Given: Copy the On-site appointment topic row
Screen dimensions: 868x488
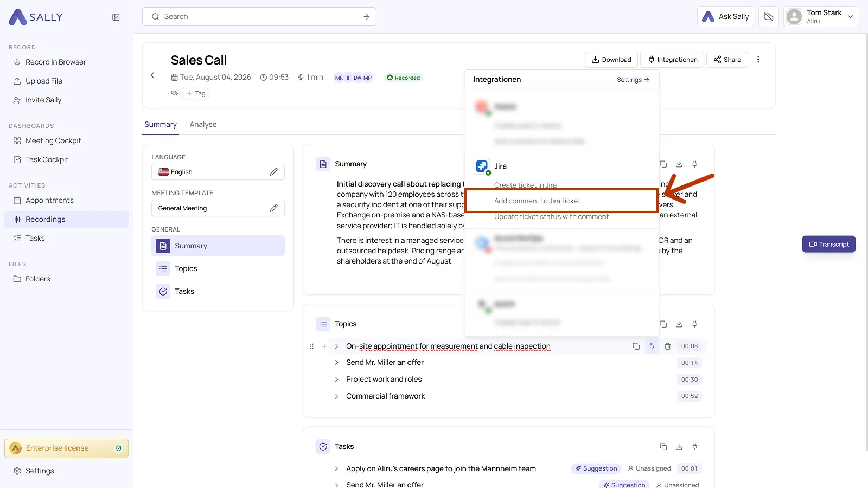Looking at the screenshot, I should [x=636, y=346].
